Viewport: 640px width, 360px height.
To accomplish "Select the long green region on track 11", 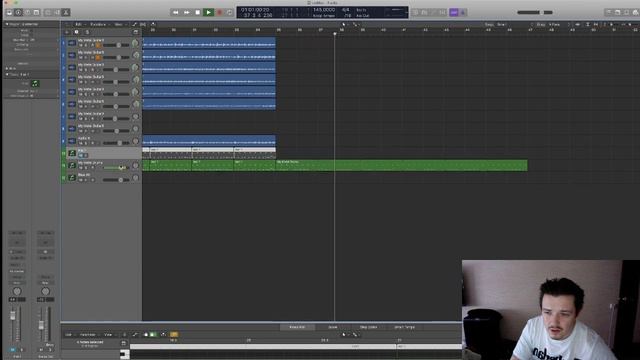I will (401, 165).
